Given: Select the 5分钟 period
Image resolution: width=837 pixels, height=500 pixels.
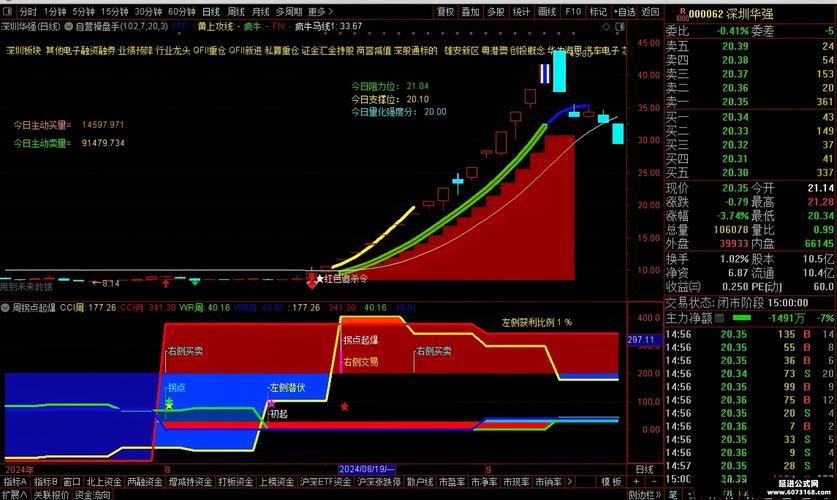Looking at the screenshot, I should tap(83, 11).
